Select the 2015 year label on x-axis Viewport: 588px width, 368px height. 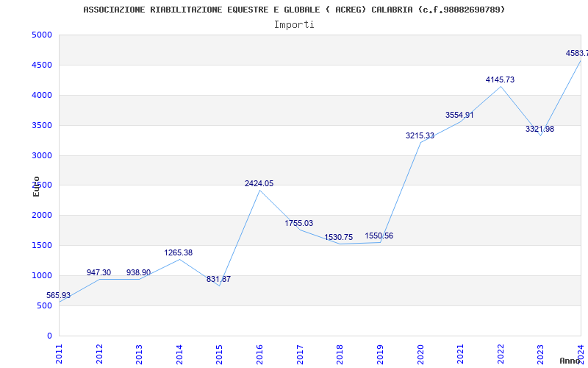[x=220, y=353]
